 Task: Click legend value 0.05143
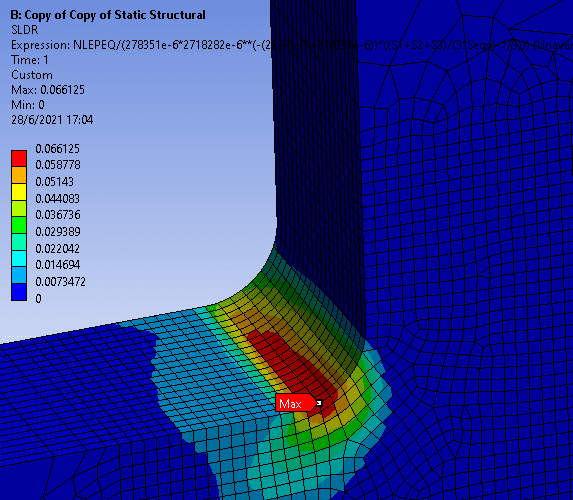[x=54, y=182]
